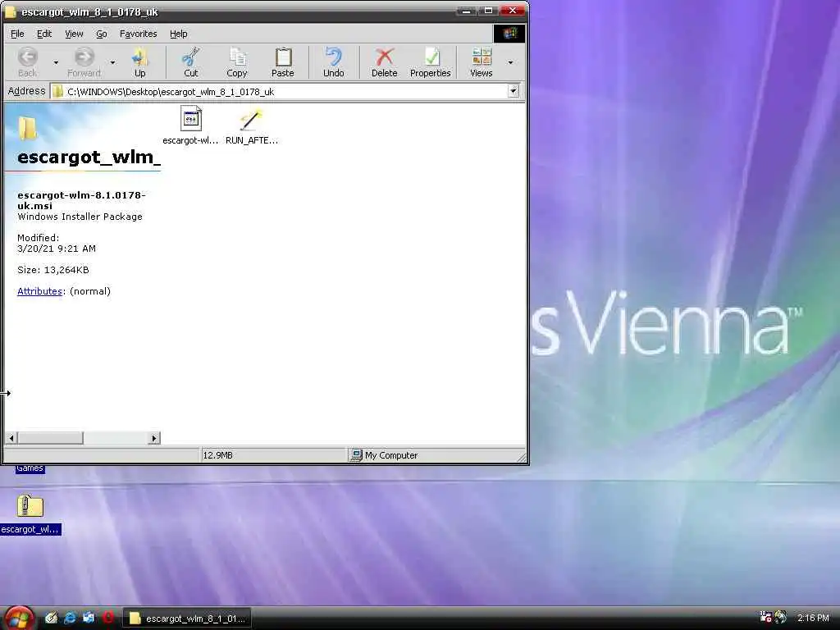
Task: Open the File menu
Action: click(17, 34)
